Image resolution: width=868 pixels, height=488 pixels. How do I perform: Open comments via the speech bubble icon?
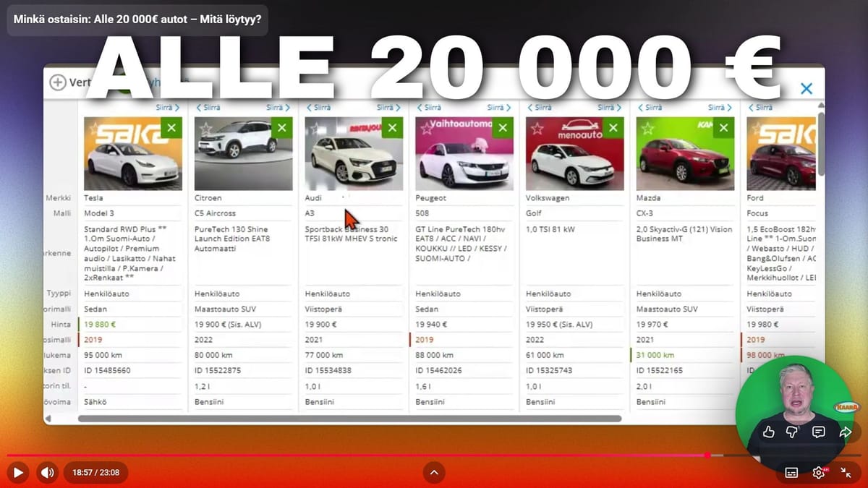pos(818,432)
